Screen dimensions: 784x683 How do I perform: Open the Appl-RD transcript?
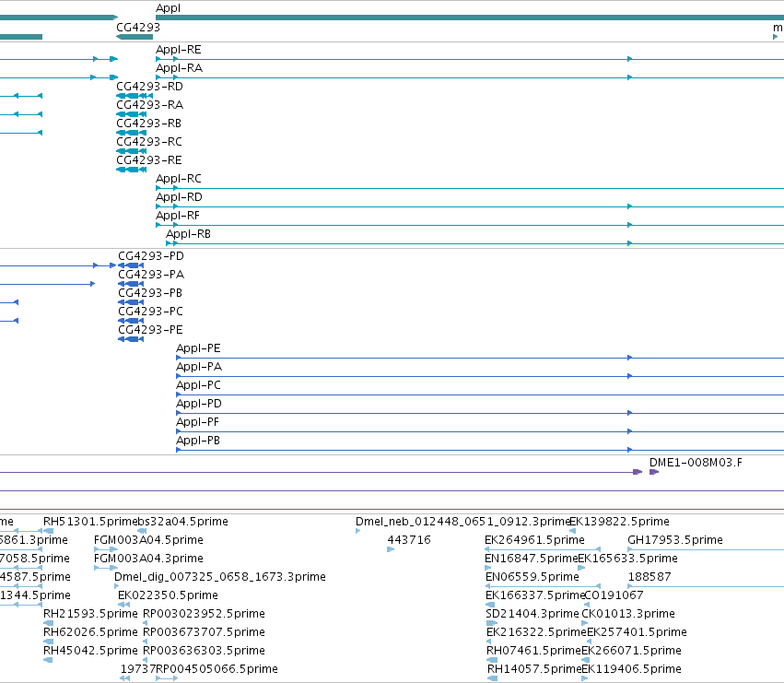pyautogui.click(x=179, y=197)
